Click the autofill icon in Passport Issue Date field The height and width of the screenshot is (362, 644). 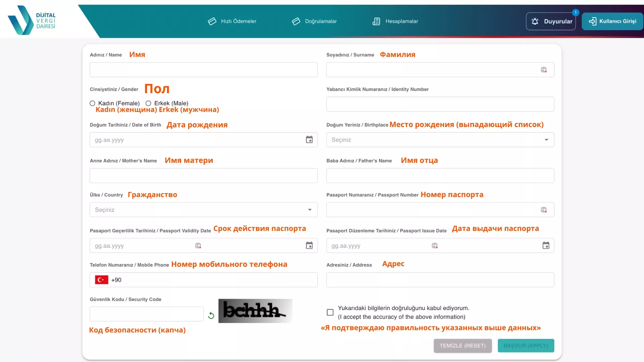pos(435,246)
